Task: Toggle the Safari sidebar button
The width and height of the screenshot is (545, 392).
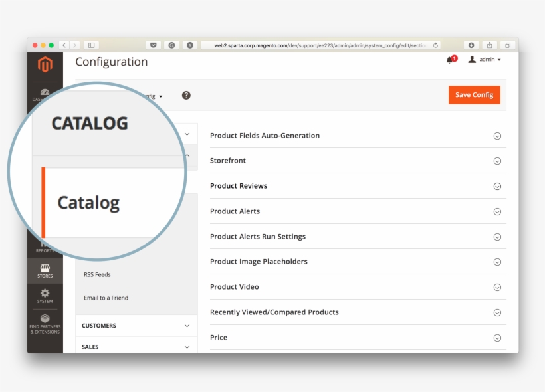Action: coord(92,45)
